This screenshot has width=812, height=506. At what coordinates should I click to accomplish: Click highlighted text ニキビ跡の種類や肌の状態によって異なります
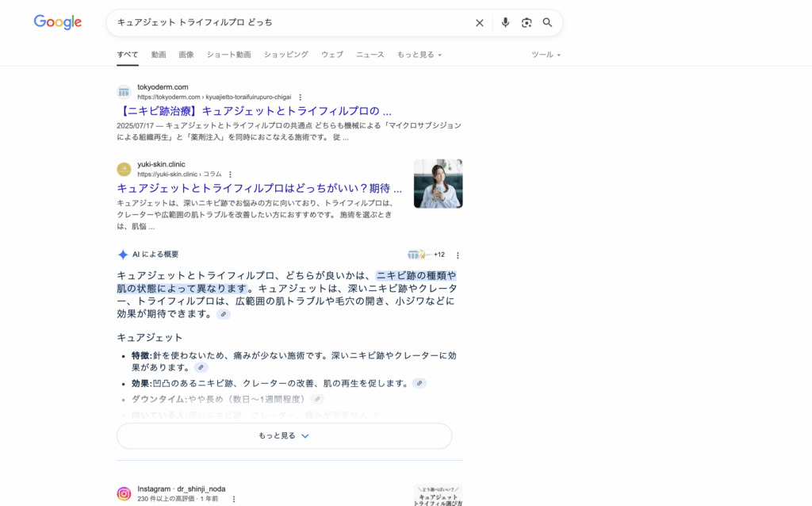coord(286,282)
